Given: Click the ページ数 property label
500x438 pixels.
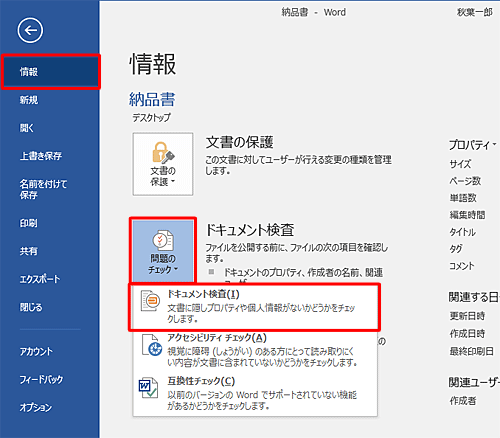Looking at the screenshot, I should (465, 181).
